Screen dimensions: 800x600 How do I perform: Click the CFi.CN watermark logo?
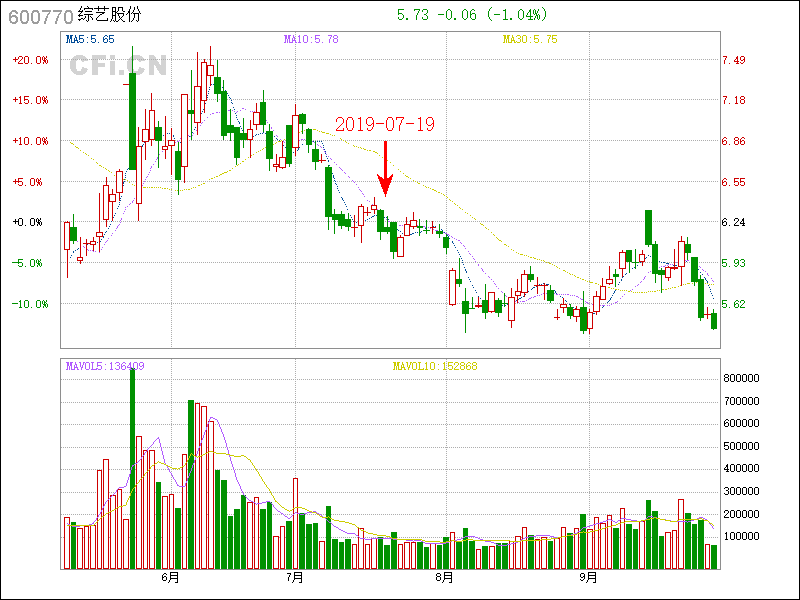tap(118, 66)
